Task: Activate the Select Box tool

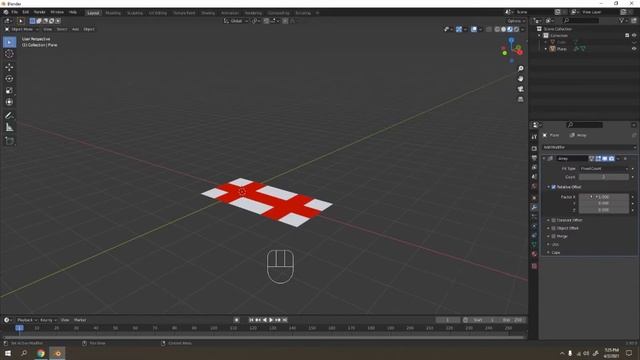Action: (9, 42)
